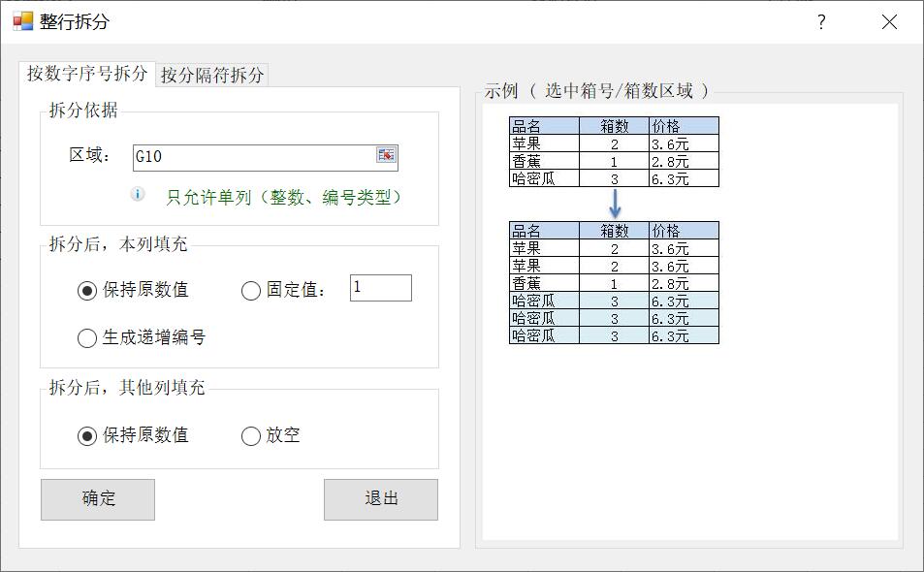The image size is (924, 572).
Task: Close the 整行拆分 dialog
Action: point(889,22)
